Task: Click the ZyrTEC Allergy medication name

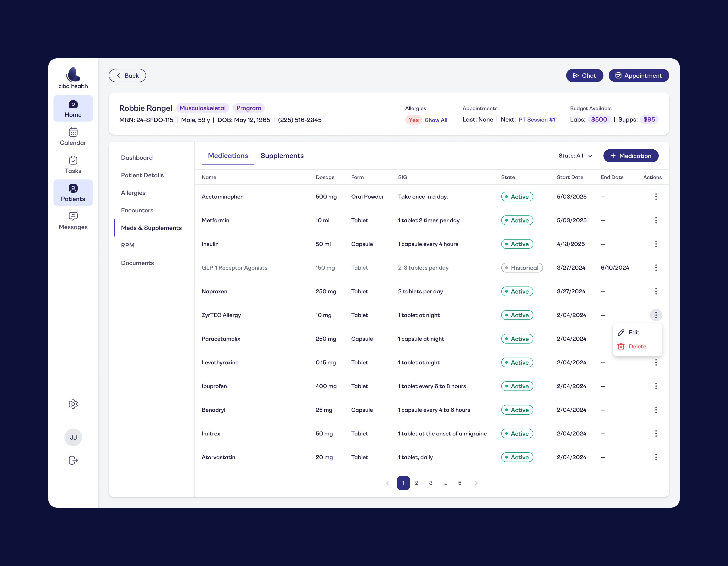Action: tap(221, 315)
